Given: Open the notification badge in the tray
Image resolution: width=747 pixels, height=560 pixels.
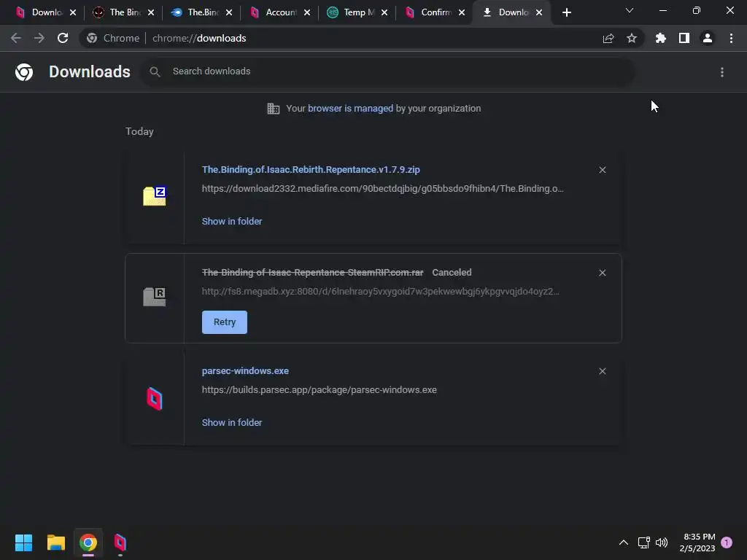Looking at the screenshot, I should pos(727,542).
